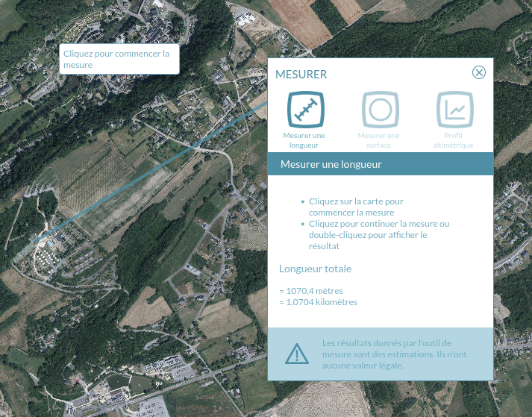Click the 'Mesurer une longueur' label under ruler icon
The image size is (532, 417).
coord(304,140)
